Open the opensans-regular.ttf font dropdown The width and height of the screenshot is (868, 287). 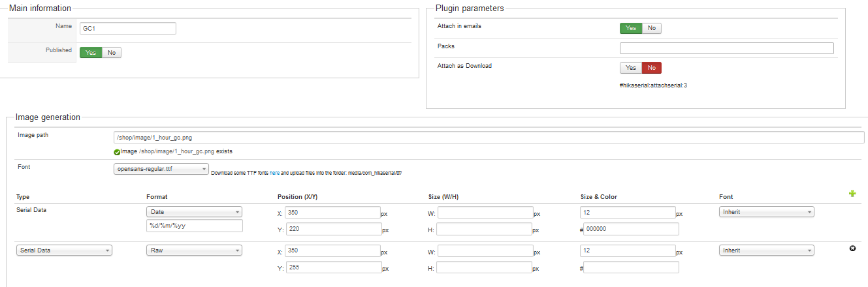point(161,170)
